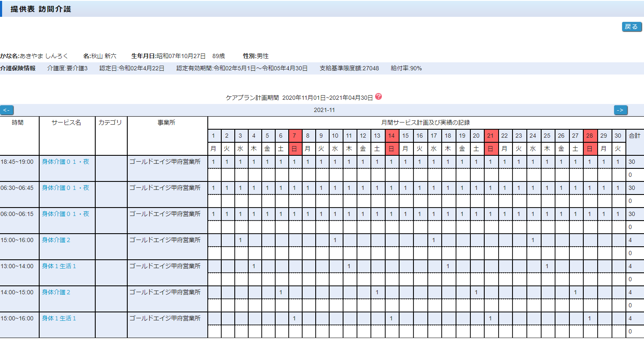Image resolution: width=644 pixels, height=341 pixels.
Task: Go to previous month with left arrow button
Action: point(7,110)
